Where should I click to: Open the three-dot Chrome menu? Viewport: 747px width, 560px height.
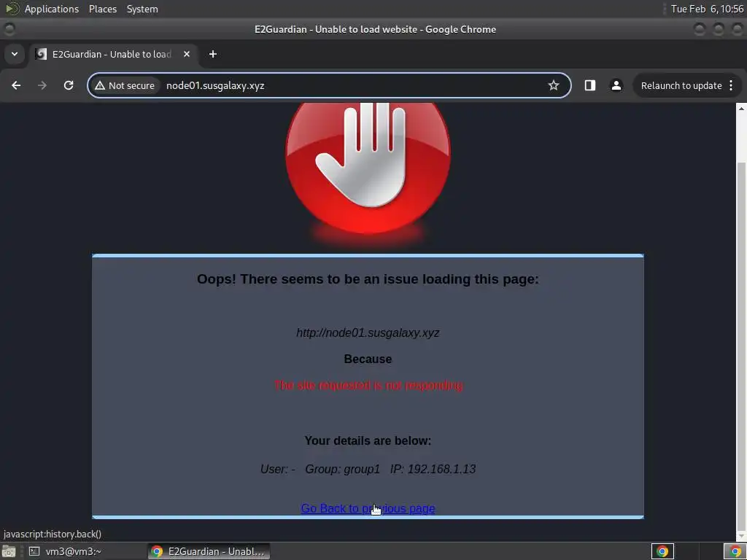pyautogui.click(x=731, y=85)
